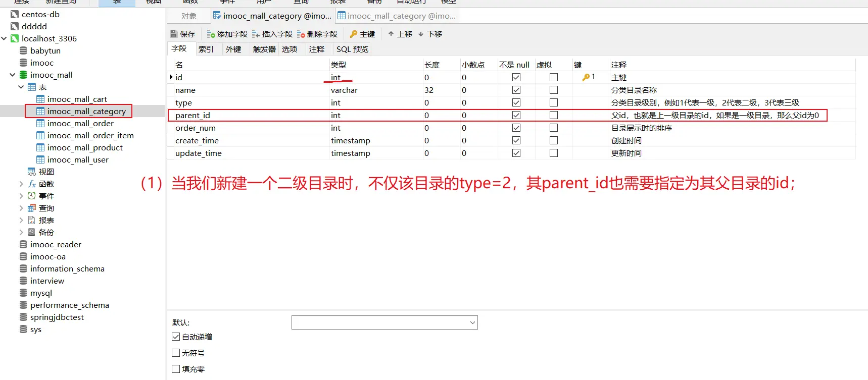
Task: Uncheck the 自动递增 checkbox
Action: (x=176, y=337)
